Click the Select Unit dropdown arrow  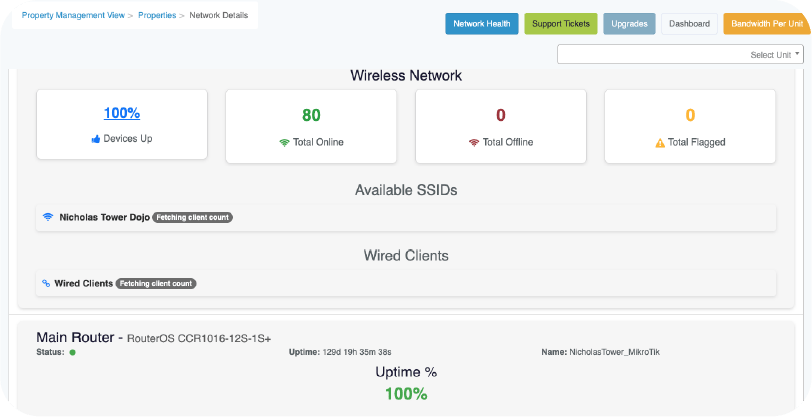(x=797, y=55)
